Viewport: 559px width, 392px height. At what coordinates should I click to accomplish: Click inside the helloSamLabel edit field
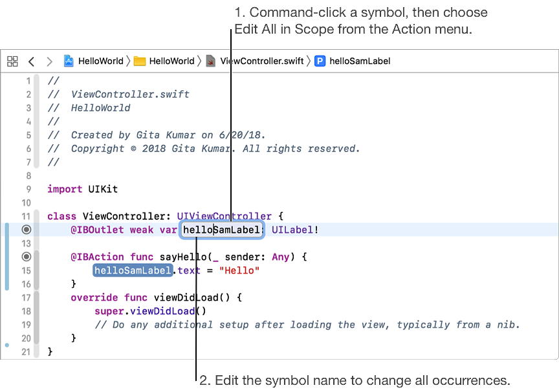point(221,230)
